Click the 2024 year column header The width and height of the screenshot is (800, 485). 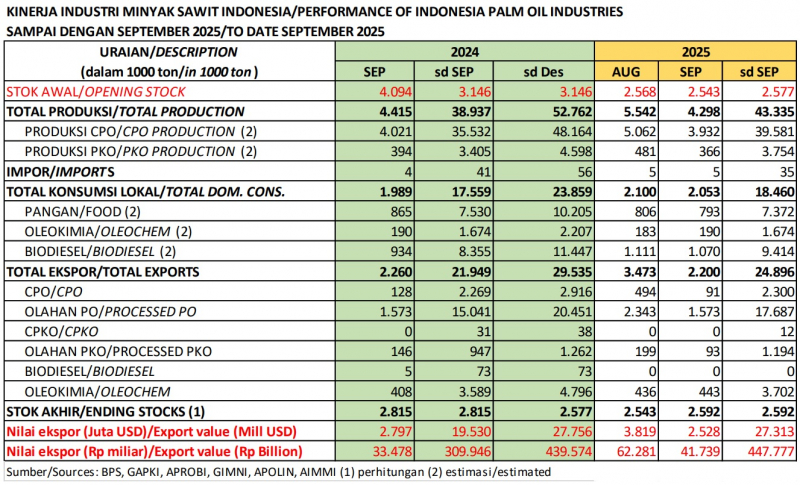pos(464,52)
